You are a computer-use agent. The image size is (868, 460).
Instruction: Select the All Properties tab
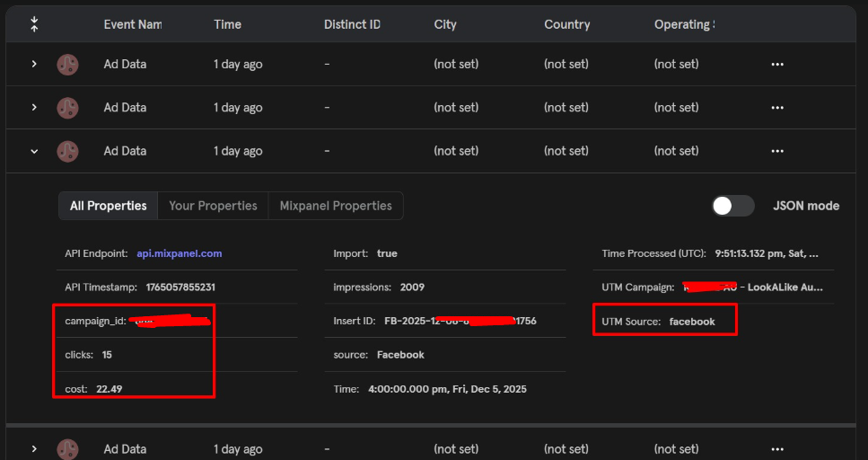tap(109, 206)
